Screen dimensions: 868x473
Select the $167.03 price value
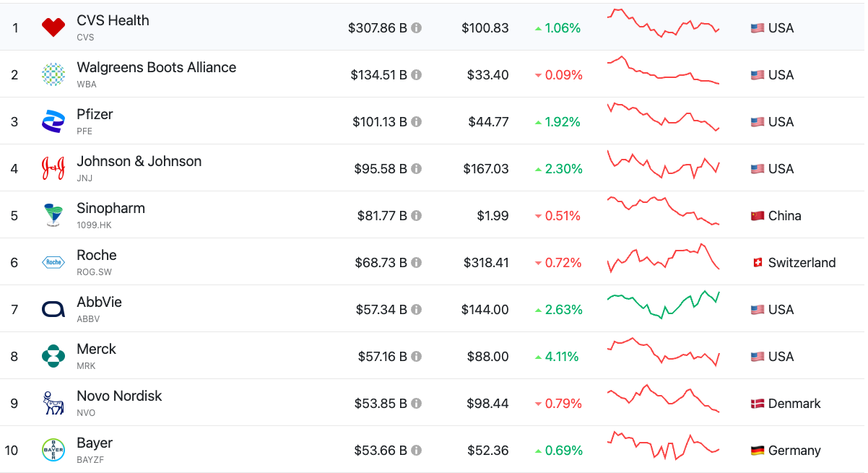486,169
